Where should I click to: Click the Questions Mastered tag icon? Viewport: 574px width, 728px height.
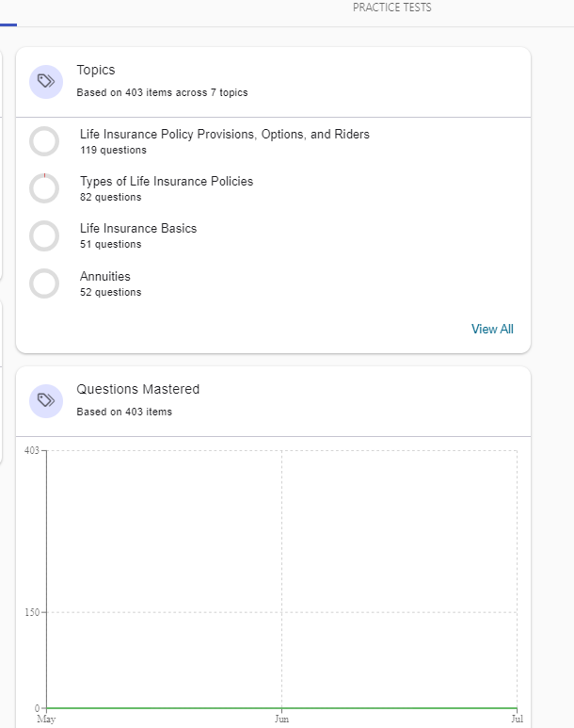(45, 401)
